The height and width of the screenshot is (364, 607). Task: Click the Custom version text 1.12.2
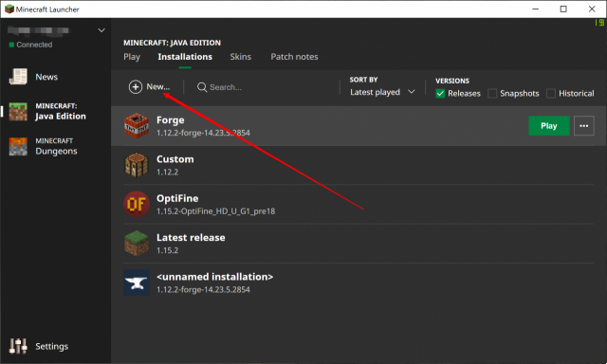pyautogui.click(x=167, y=173)
